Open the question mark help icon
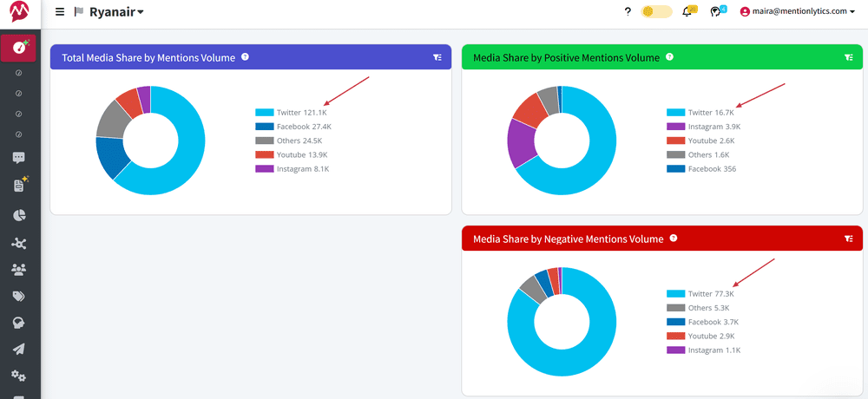The width and height of the screenshot is (868, 399). 628,11
